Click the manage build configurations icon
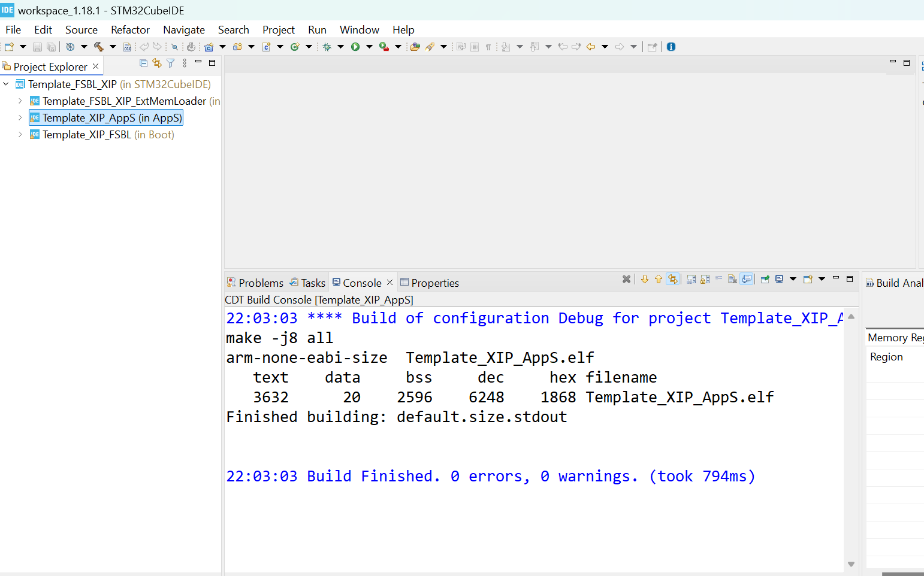This screenshot has width=924, height=576. (x=70, y=47)
